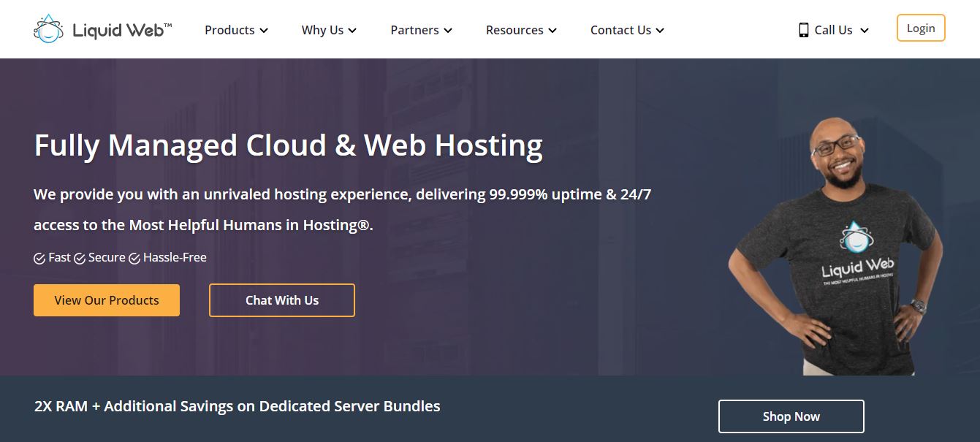Screen dimensions: 980x442
Task: Expand the Resources dropdown
Action: pos(520,30)
